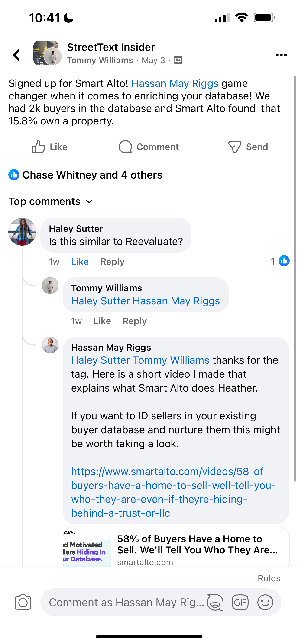Viewport: 298px width, 644px height.
Task: View reaction count on Haley's comment
Action: (x=280, y=261)
